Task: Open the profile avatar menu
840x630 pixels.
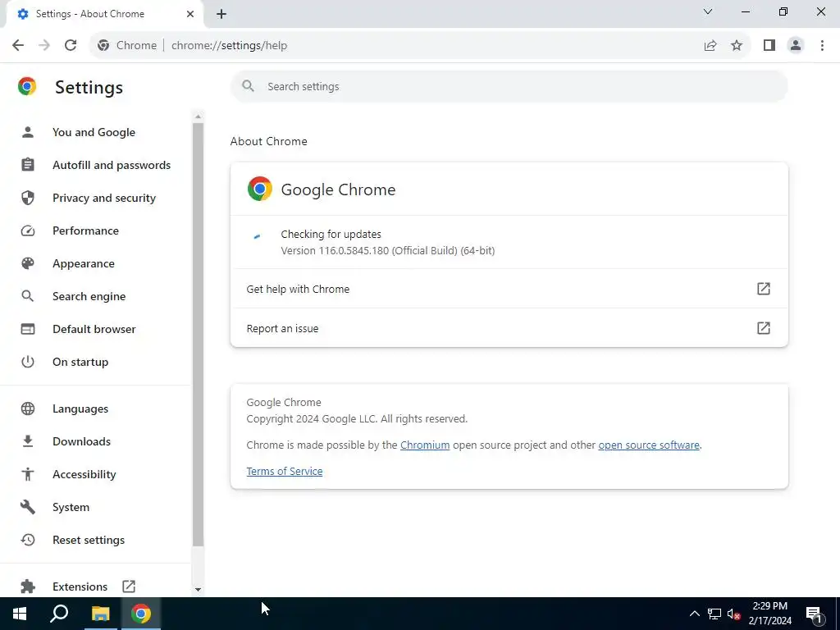Action: click(796, 46)
